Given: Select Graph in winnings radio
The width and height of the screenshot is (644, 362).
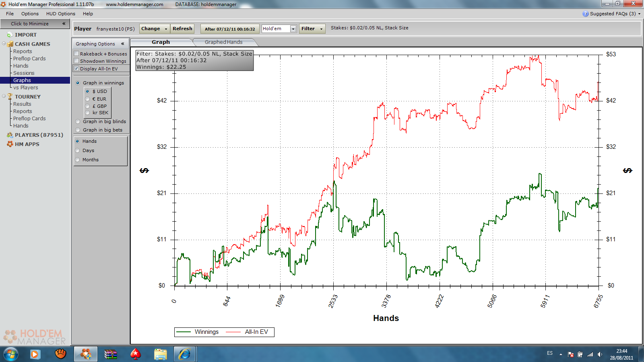Looking at the screenshot, I should tap(78, 83).
